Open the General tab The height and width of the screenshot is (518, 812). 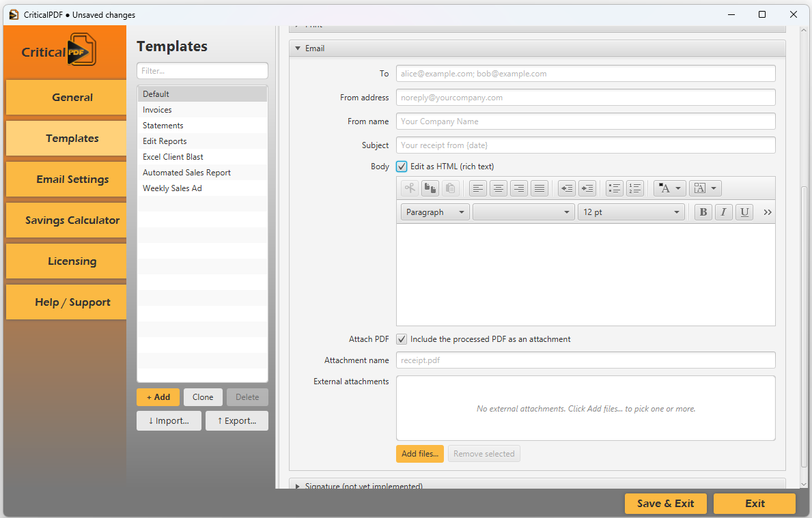coord(66,98)
